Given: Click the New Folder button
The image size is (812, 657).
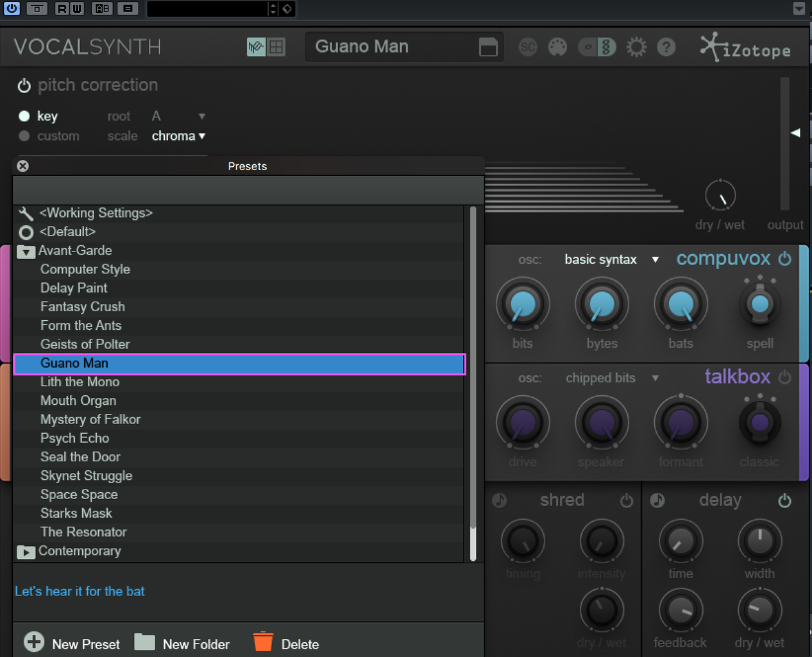Looking at the screenshot, I should click(x=182, y=643).
